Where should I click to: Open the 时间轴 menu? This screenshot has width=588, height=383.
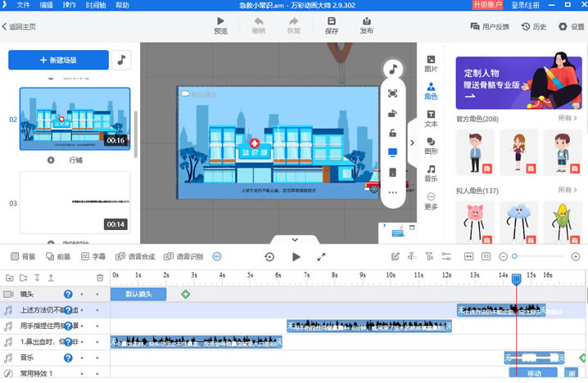point(96,5)
